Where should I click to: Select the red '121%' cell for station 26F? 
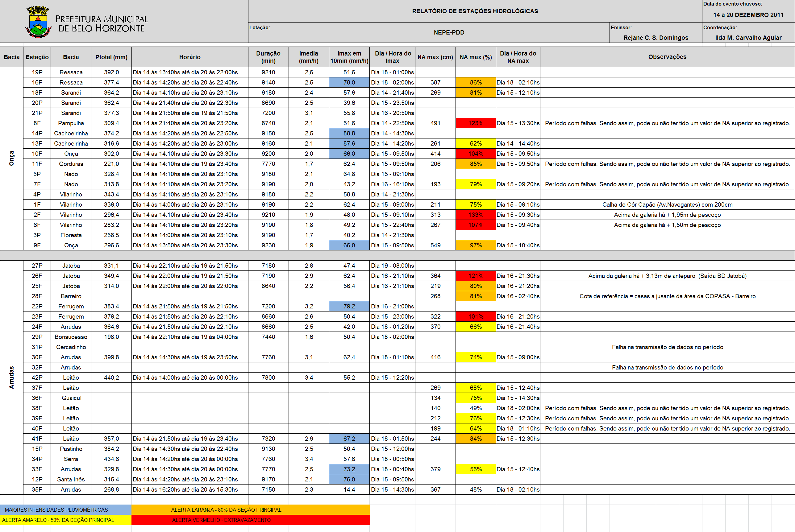(x=476, y=276)
